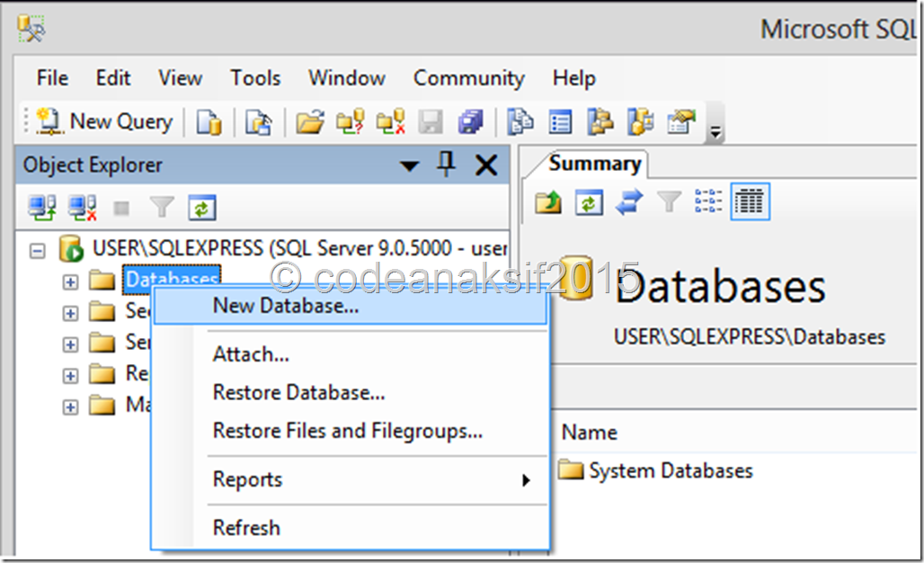
Task: Open the toolbar overflow options arrow
Action: tap(715, 132)
